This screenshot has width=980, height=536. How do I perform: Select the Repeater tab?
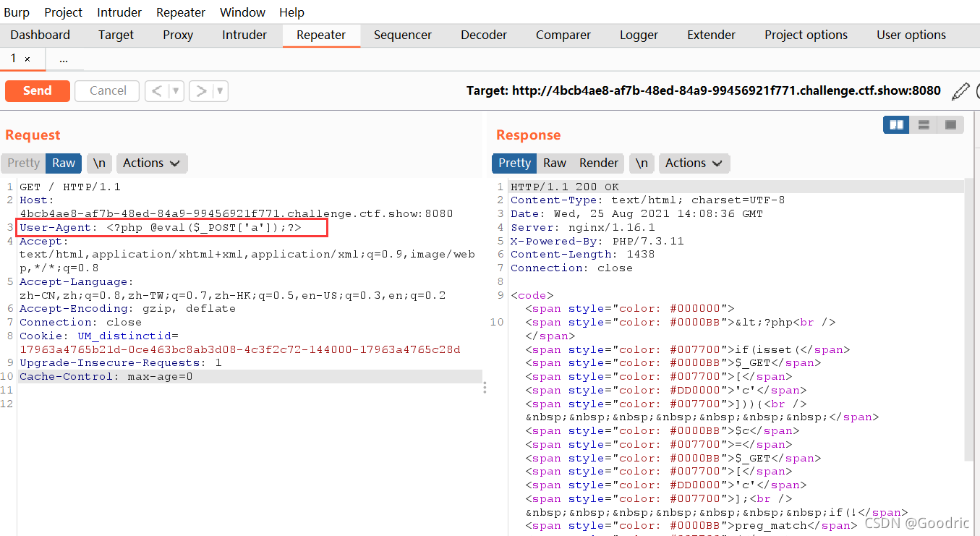pos(321,35)
